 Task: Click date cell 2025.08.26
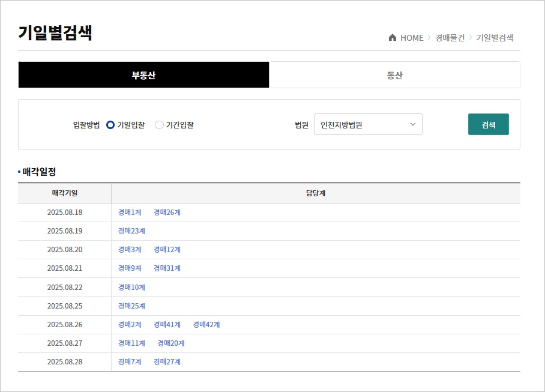pyautogui.click(x=65, y=325)
